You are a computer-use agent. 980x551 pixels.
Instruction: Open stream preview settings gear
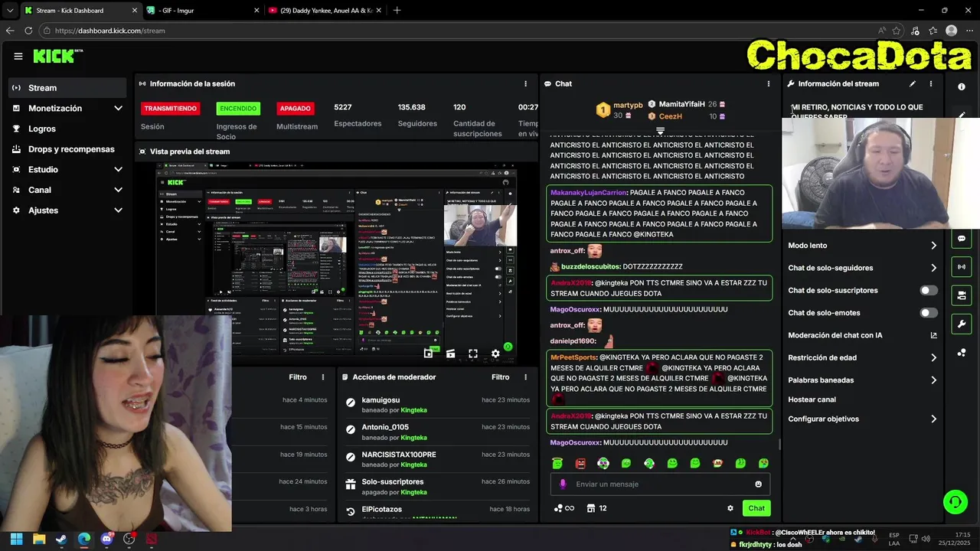[x=495, y=354]
